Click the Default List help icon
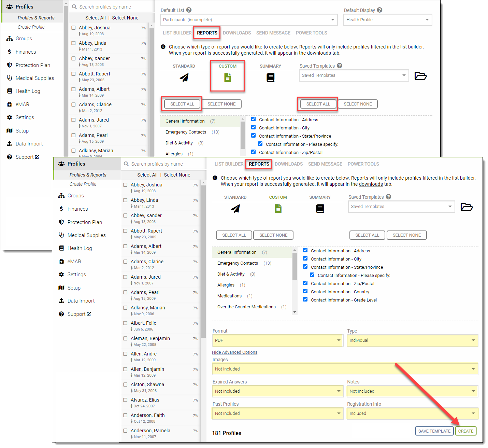The image size is (488, 448). (x=189, y=10)
